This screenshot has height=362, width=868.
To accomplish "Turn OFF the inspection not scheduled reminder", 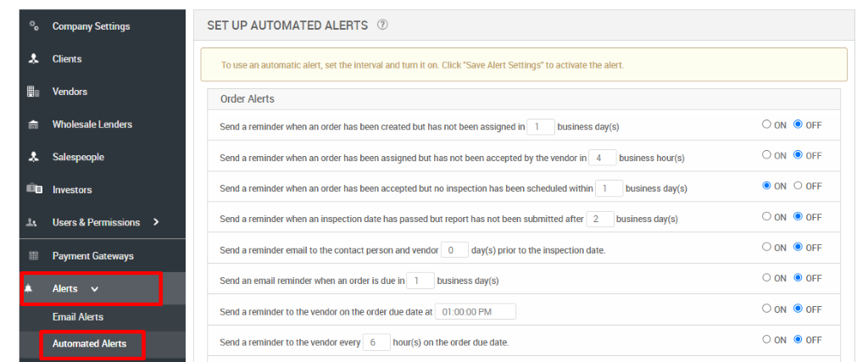I will (x=798, y=187).
